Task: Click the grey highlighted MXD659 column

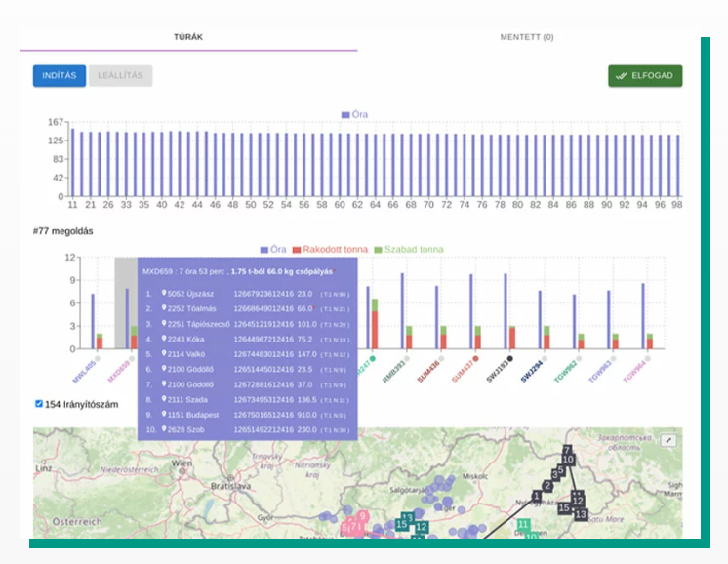Action: 126,303
